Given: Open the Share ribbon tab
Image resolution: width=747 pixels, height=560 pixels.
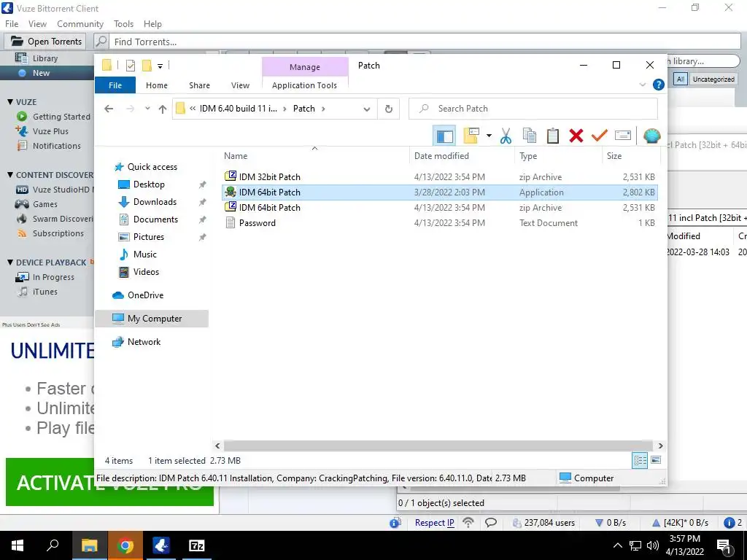Looking at the screenshot, I should coord(199,85).
